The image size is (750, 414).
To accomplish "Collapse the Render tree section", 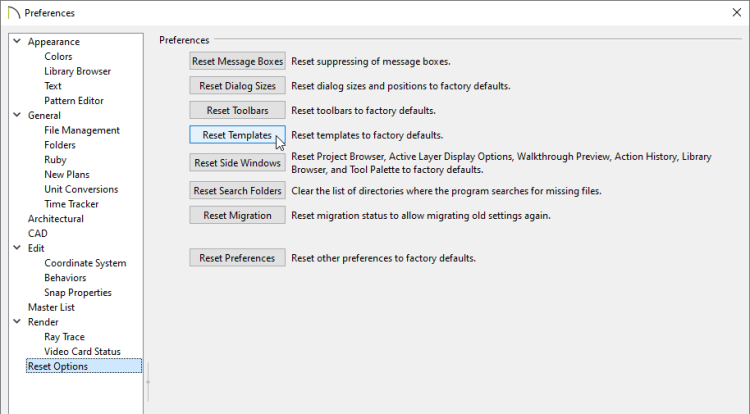I will click(x=17, y=321).
